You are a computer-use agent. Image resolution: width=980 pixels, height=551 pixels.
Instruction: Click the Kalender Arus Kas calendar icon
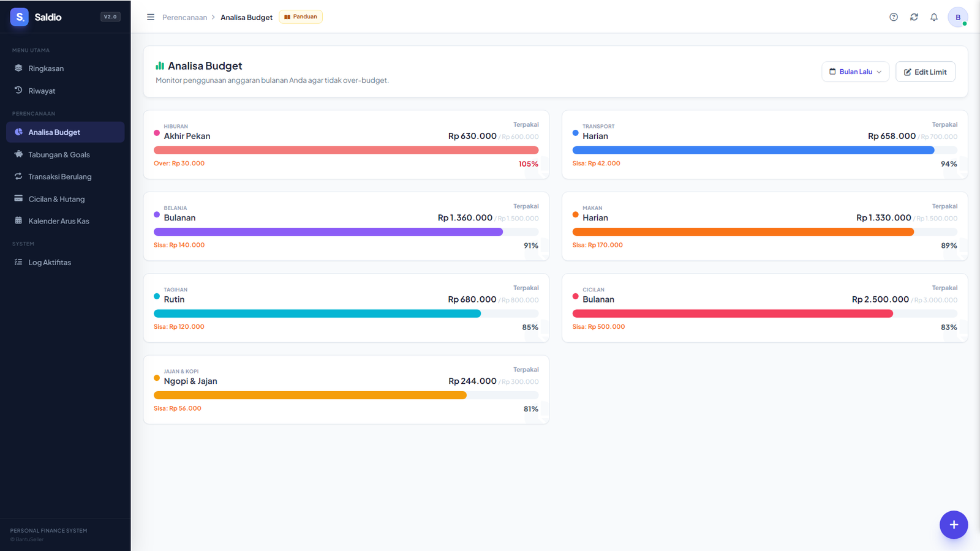(18, 220)
